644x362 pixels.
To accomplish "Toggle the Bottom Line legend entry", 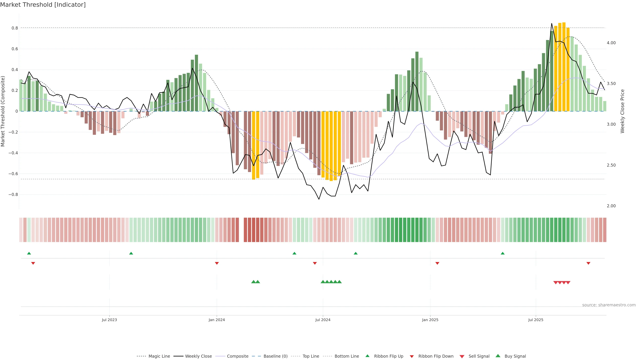I will pyautogui.click(x=346, y=356).
